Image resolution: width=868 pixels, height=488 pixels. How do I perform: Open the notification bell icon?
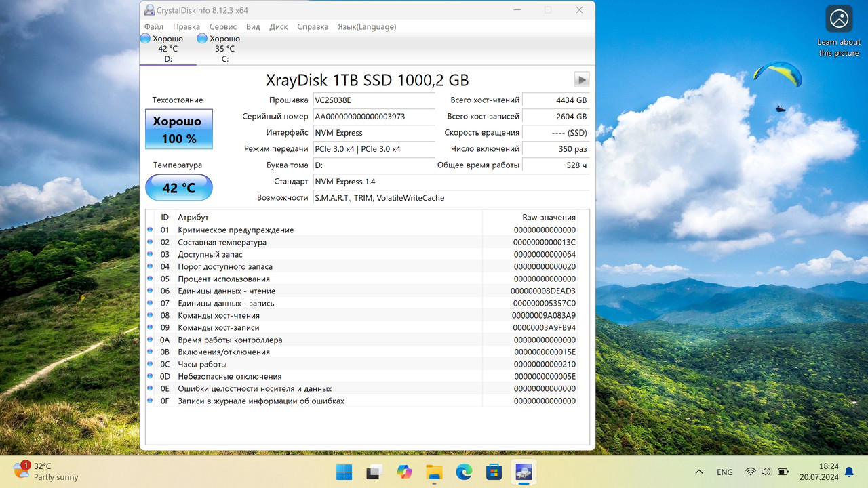[x=849, y=472]
